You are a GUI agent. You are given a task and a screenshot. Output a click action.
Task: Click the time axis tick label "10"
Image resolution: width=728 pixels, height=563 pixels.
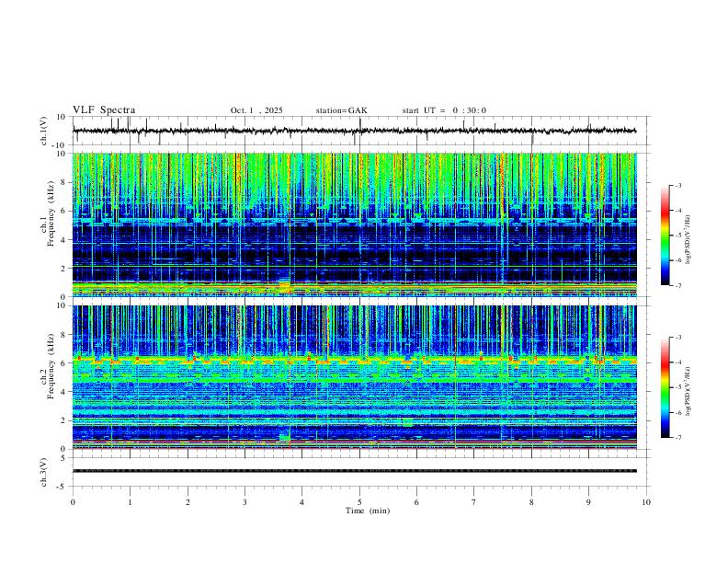[646, 502]
